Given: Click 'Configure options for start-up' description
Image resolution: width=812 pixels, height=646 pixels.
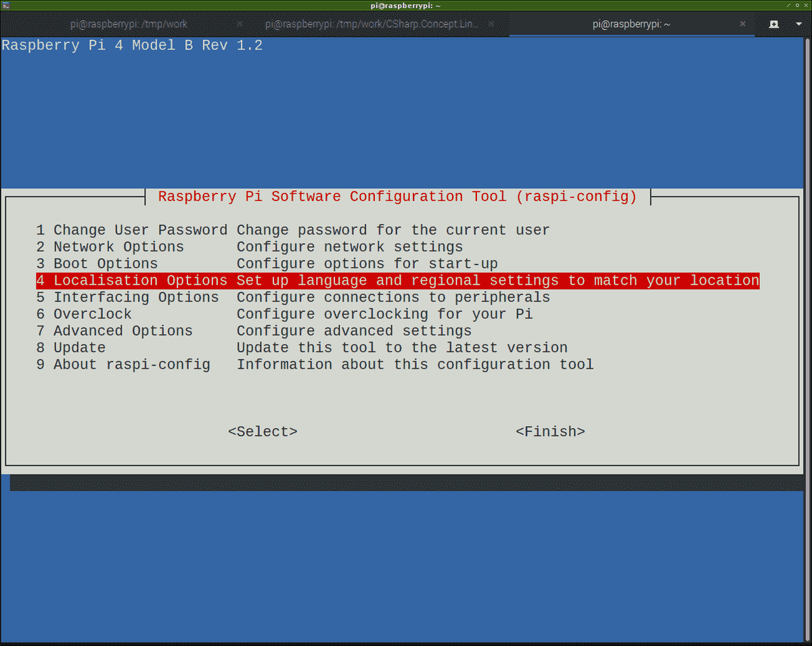Looking at the screenshot, I should click(367, 264).
